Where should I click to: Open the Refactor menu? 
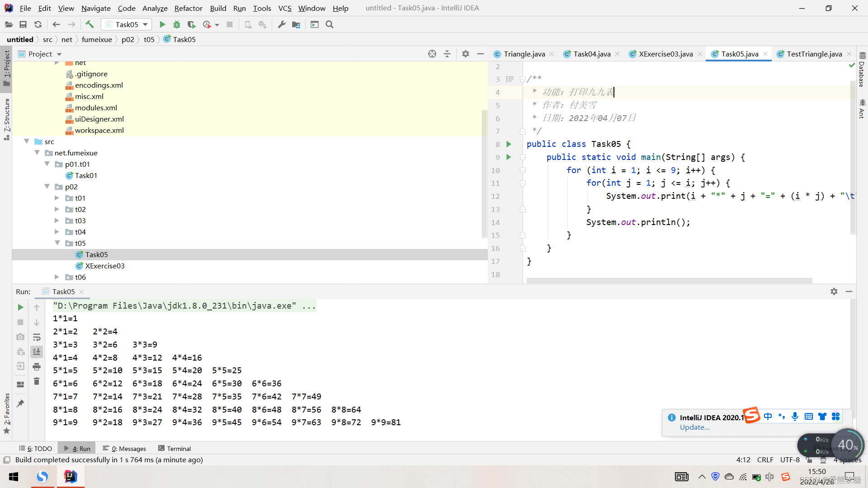(x=188, y=8)
